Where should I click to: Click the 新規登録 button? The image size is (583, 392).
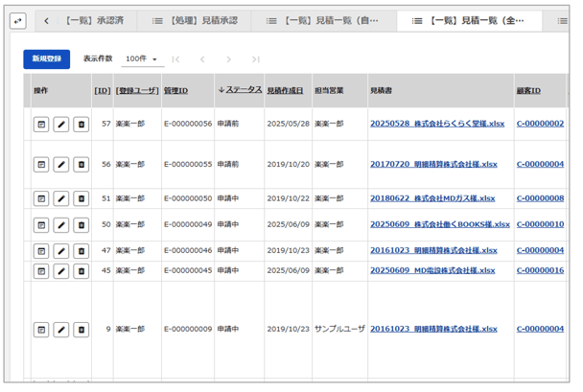[x=46, y=59]
